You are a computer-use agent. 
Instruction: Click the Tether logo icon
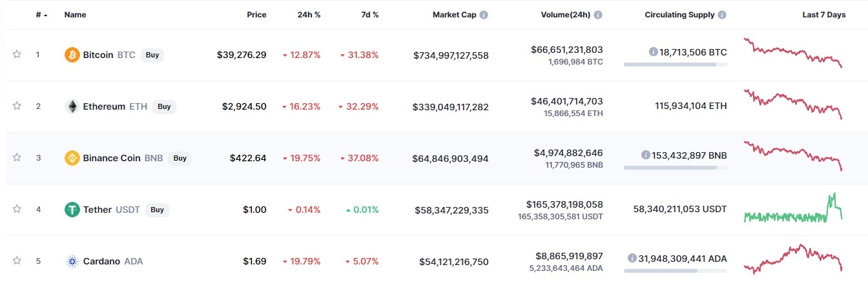click(72, 210)
